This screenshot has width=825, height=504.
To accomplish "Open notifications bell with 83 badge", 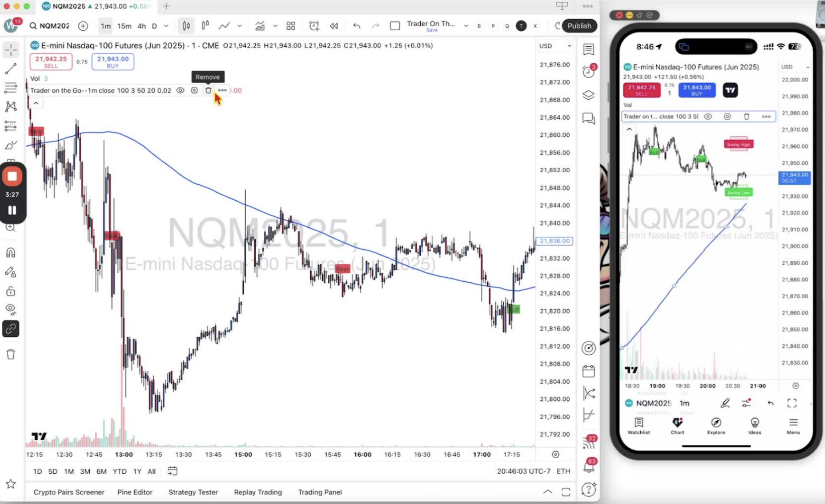I will click(x=588, y=466).
